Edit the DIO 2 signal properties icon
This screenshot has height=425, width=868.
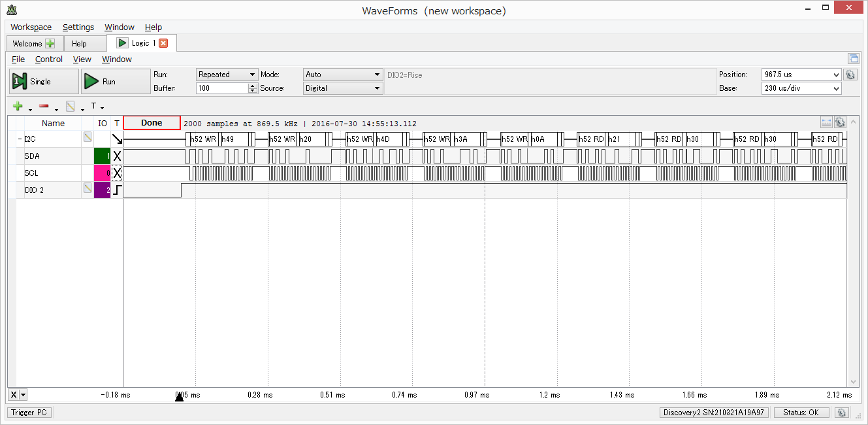tap(87, 188)
